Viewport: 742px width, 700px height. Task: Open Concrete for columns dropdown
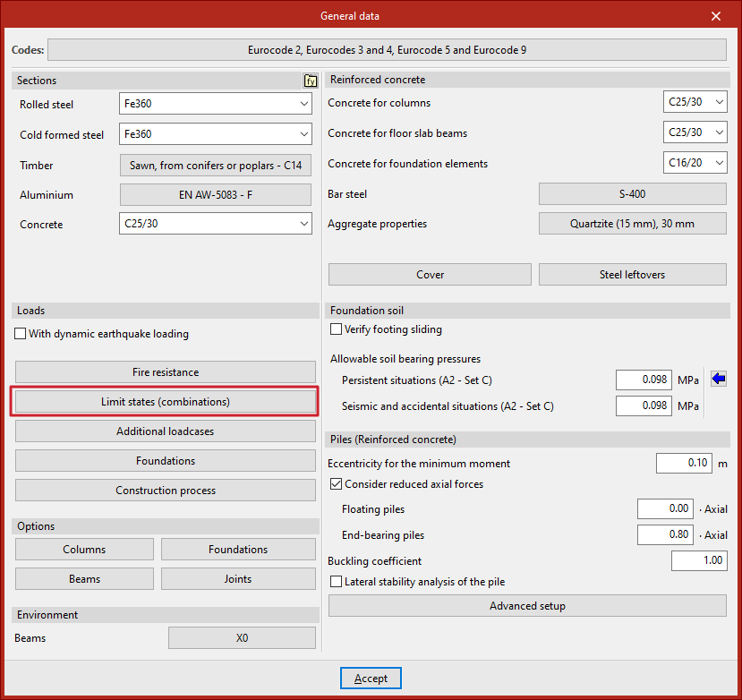[695, 103]
